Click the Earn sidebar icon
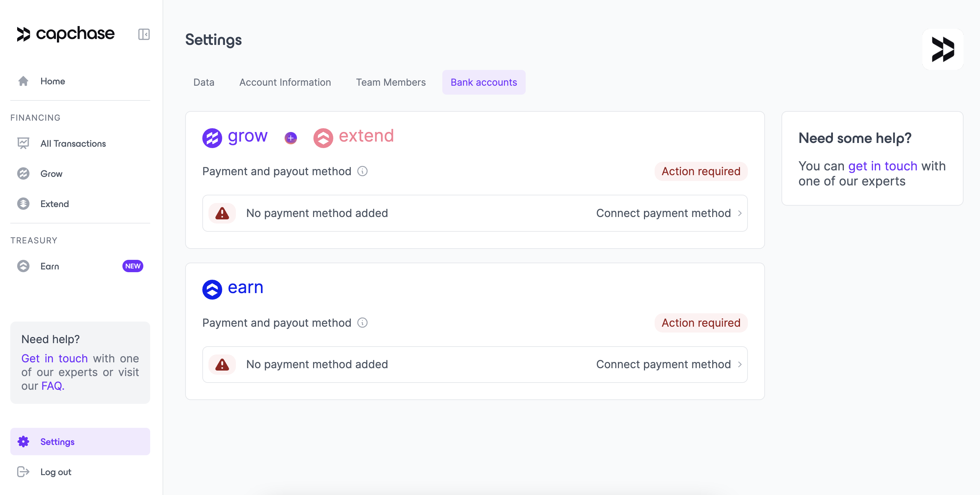The image size is (980, 495). (23, 266)
